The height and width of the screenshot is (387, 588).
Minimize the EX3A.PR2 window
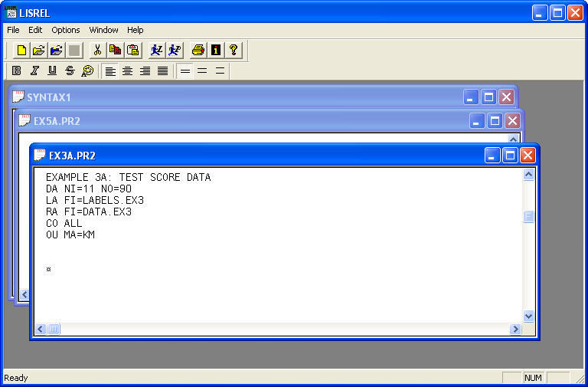coord(492,156)
